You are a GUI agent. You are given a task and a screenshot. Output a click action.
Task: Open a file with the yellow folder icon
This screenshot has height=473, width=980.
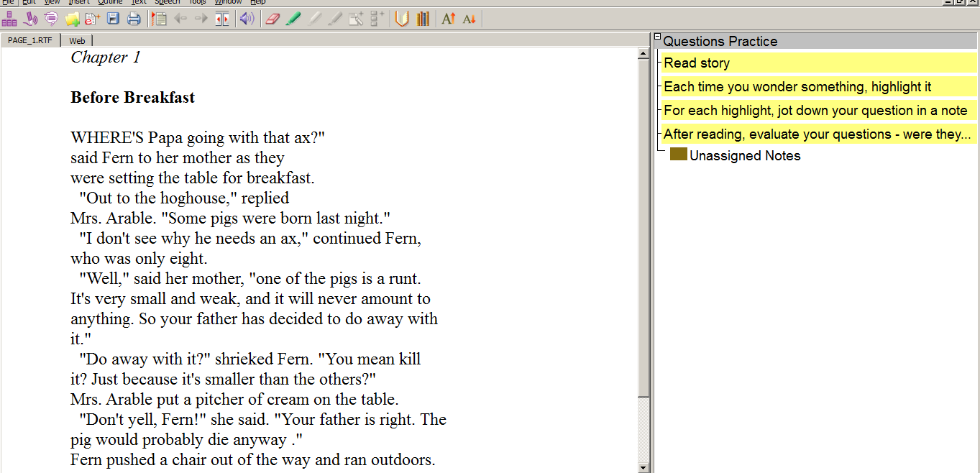(72, 19)
